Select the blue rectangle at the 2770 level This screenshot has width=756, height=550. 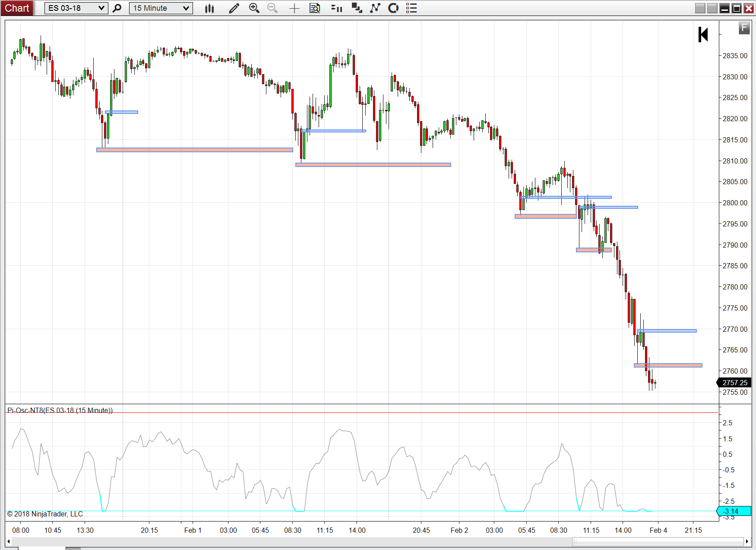[x=667, y=331]
